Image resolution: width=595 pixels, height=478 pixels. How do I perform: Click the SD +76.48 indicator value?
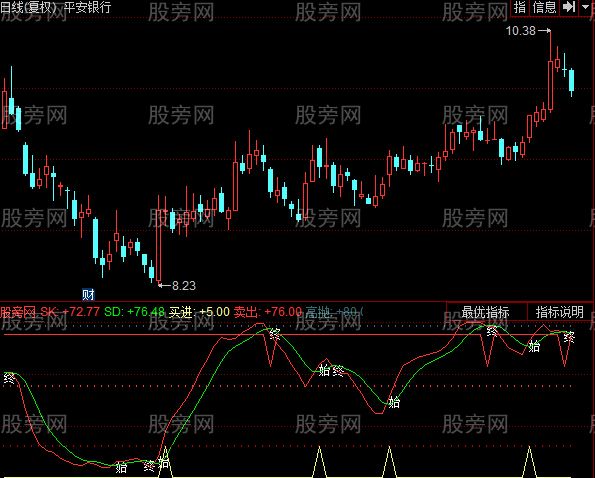click(134, 312)
